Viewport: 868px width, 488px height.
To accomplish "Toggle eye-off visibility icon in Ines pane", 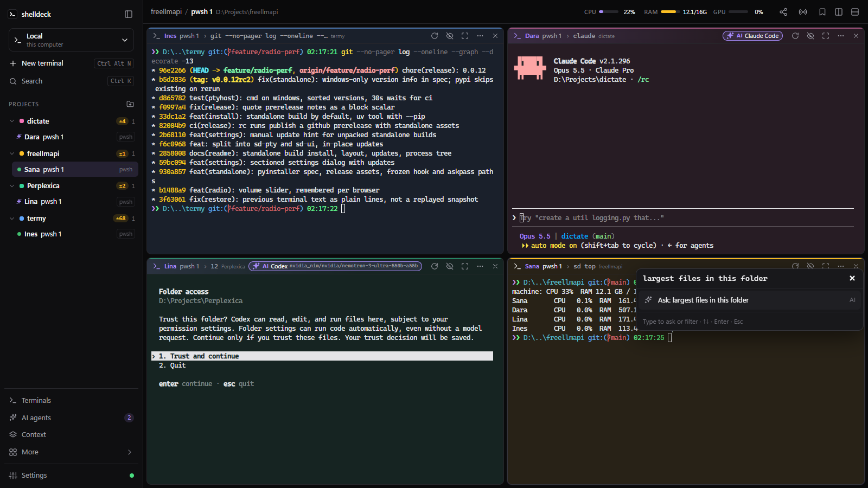I will pos(450,36).
